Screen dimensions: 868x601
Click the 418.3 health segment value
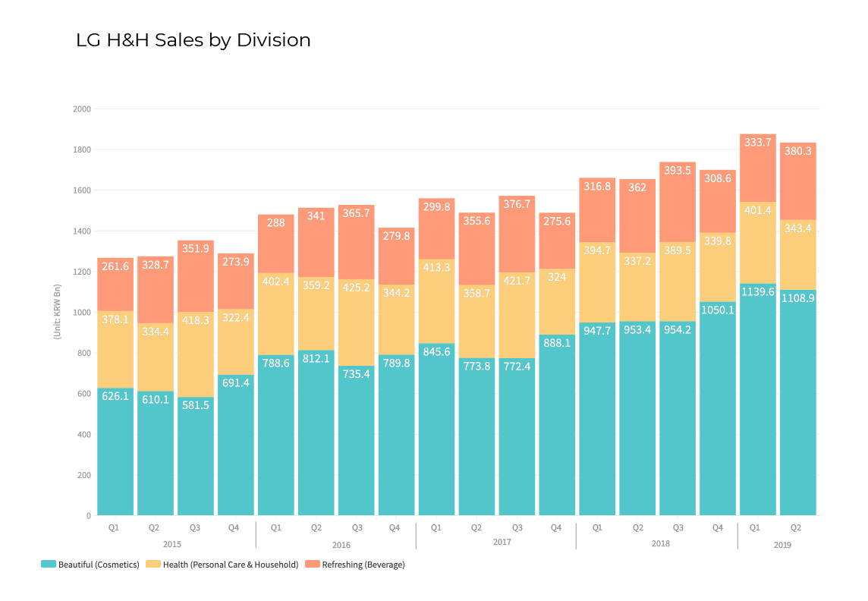(x=196, y=320)
